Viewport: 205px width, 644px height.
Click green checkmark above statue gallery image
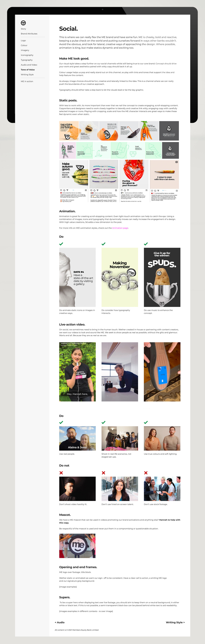pos(61,244)
